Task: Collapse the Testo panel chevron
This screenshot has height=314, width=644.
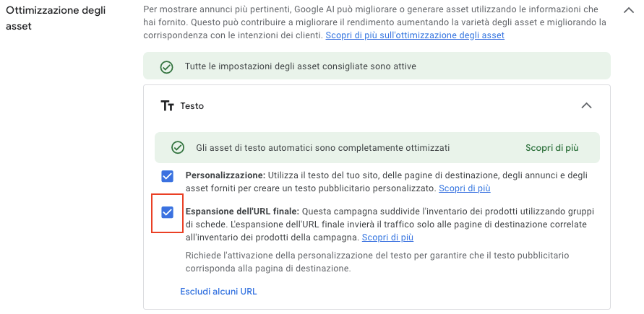Action: click(x=586, y=106)
